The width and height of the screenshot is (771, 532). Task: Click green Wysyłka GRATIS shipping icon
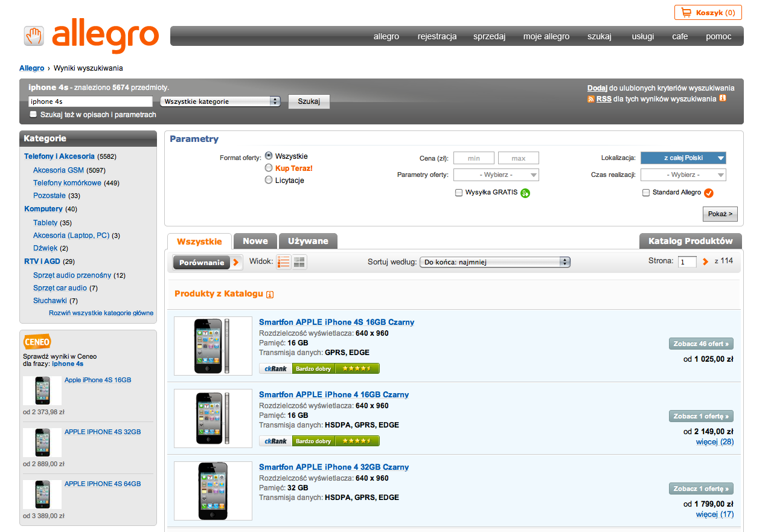point(525,193)
